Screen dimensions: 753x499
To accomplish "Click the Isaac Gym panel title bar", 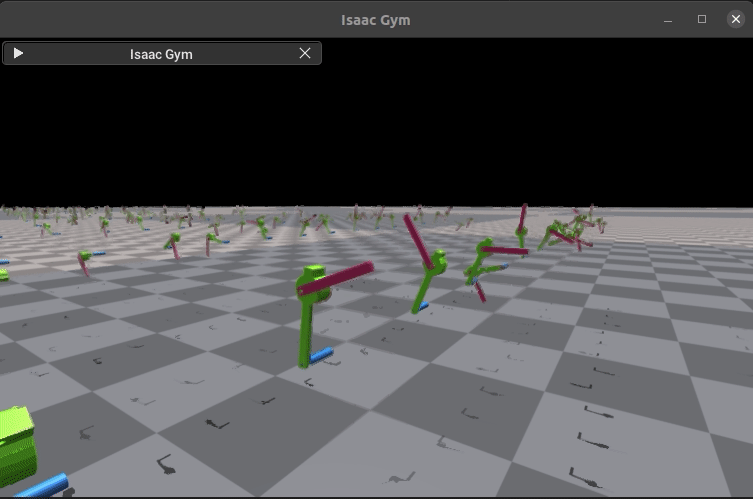I will coord(162,53).
